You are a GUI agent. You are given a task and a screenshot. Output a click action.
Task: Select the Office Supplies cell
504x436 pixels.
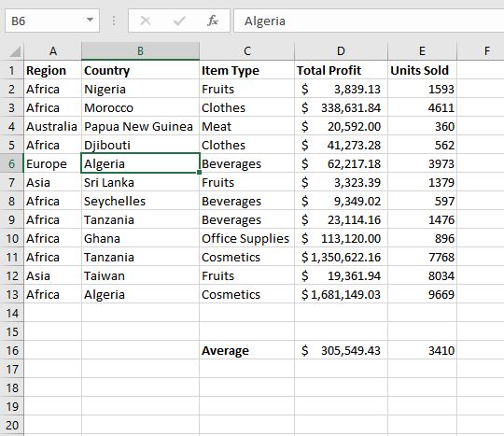click(x=246, y=238)
